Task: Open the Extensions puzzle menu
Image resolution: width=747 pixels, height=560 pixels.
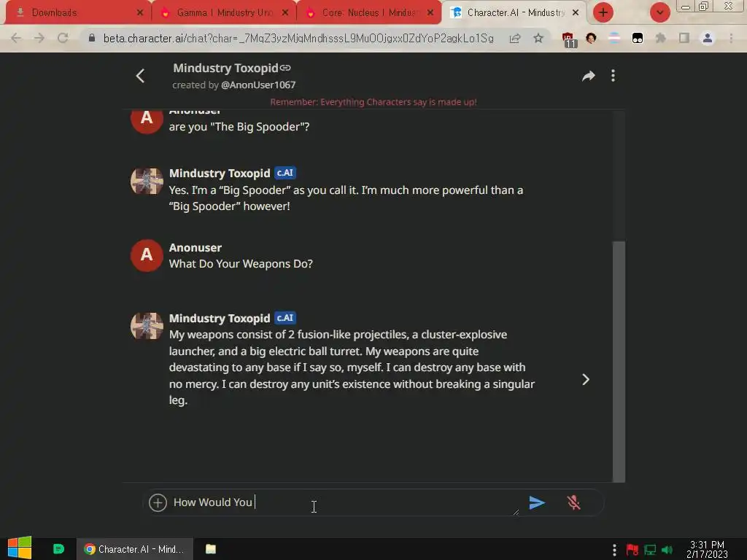Action: coord(660,38)
